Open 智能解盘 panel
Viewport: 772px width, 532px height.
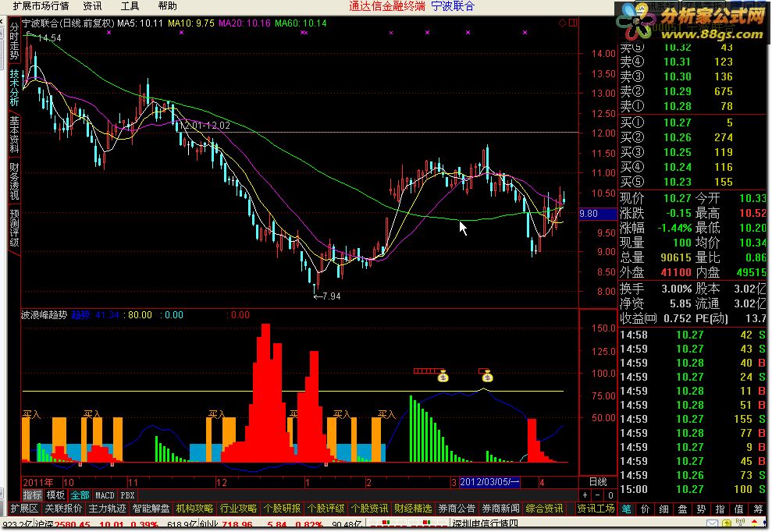pos(151,509)
